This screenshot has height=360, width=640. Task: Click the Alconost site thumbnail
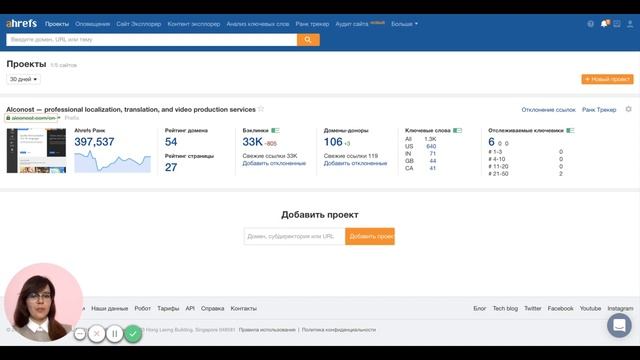[x=36, y=151]
